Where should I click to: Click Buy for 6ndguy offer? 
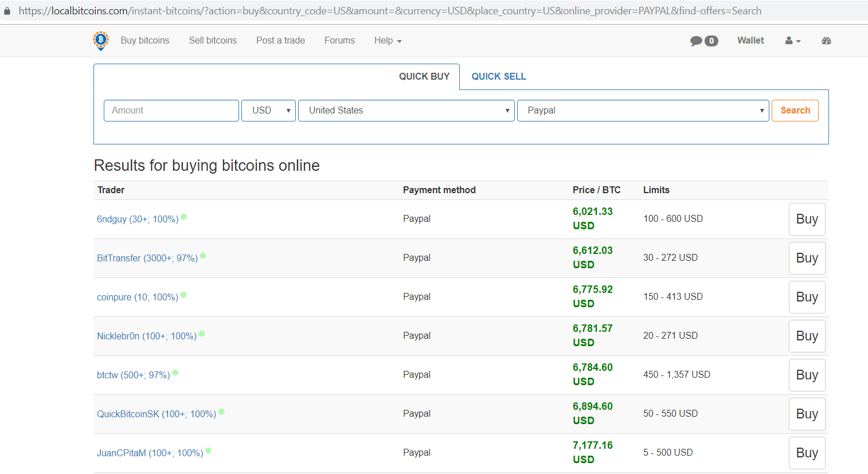point(807,219)
